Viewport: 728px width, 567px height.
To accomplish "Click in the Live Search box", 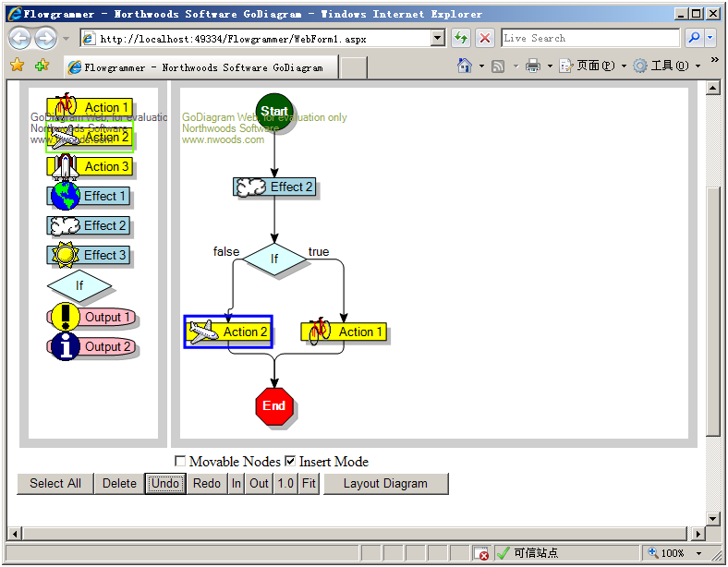I will [x=590, y=38].
